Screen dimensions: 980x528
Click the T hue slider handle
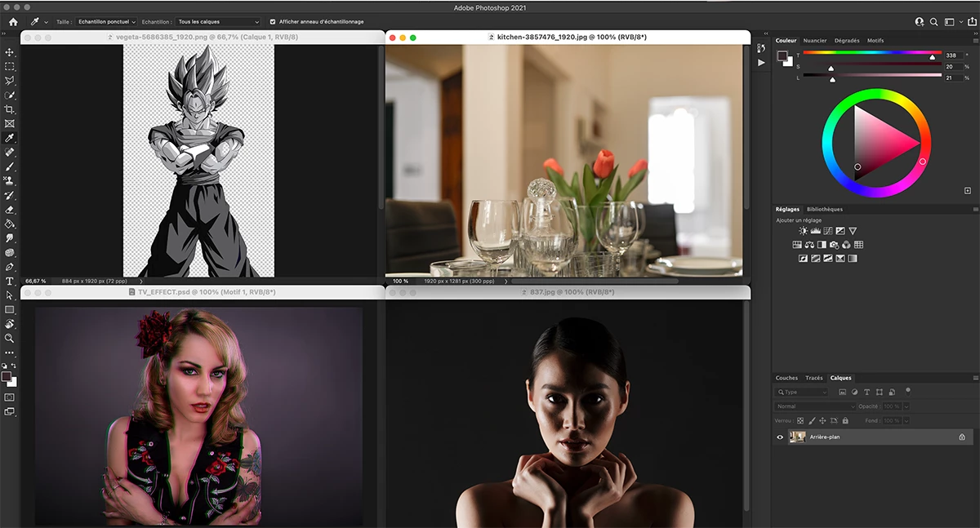(933, 58)
